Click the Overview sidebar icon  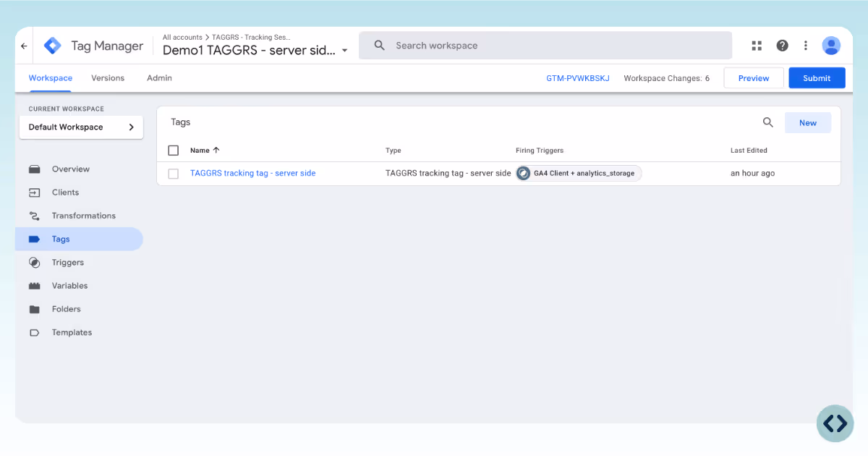pos(34,169)
